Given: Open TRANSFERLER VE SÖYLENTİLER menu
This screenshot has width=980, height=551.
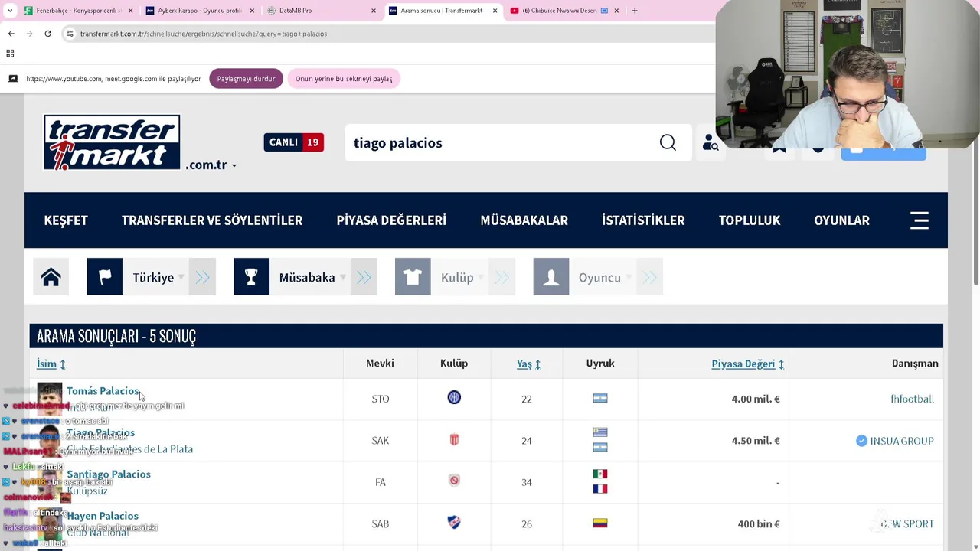Looking at the screenshot, I should [212, 220].
